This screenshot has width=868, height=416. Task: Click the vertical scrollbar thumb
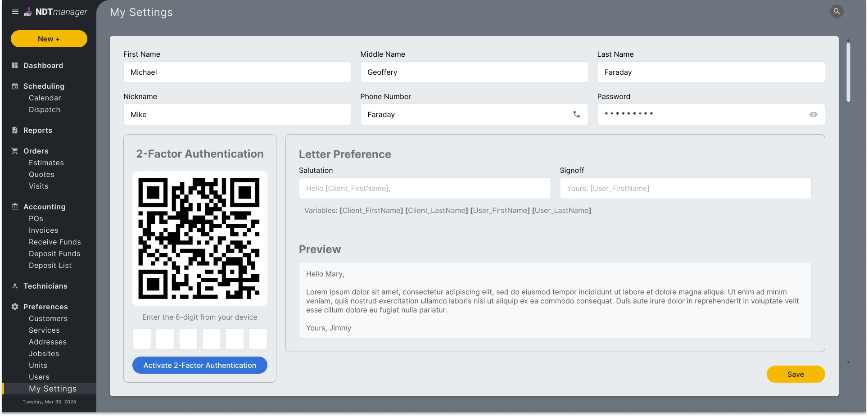[848, 72]
